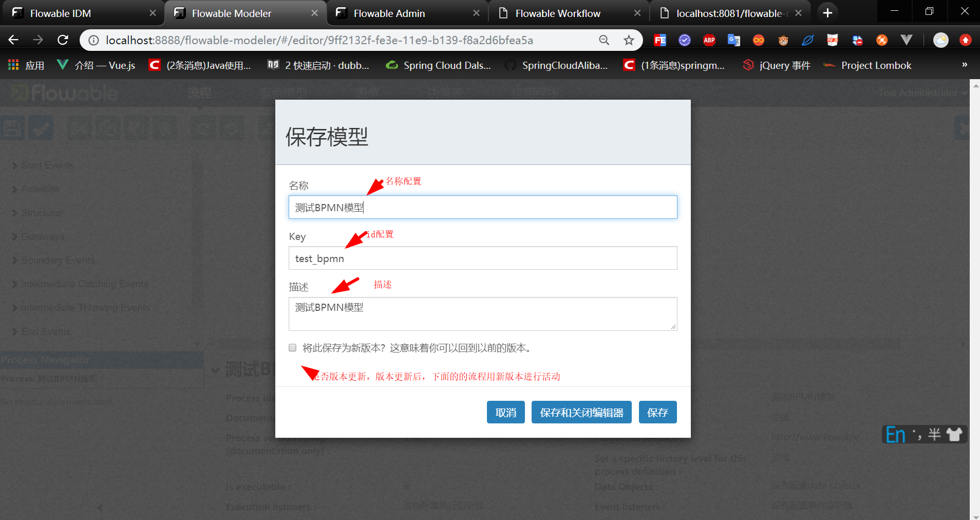Click the save floppy icon in modeler toolbar

pos(13,128)
